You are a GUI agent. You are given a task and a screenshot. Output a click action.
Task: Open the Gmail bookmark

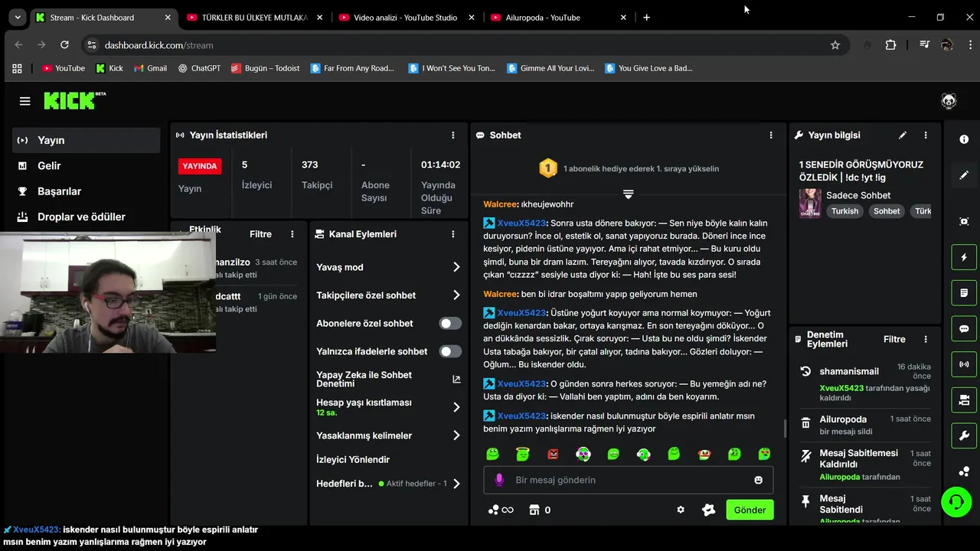[x=150, y=68]
